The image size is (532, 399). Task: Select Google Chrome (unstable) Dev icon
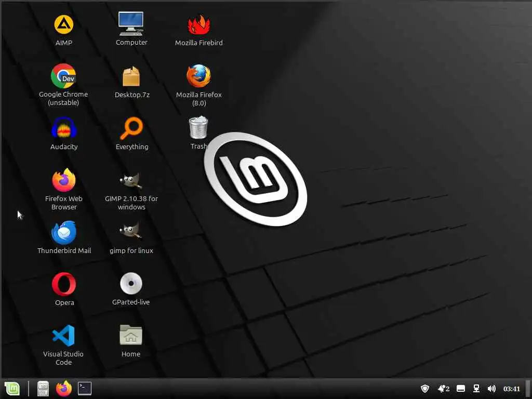63,76
